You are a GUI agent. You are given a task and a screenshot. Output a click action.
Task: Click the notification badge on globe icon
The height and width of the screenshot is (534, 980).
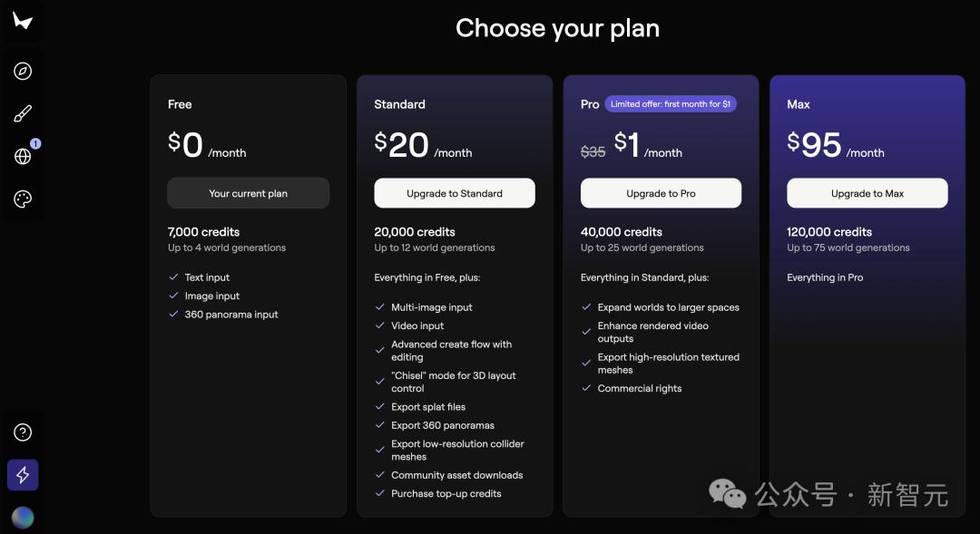(35, 143)
